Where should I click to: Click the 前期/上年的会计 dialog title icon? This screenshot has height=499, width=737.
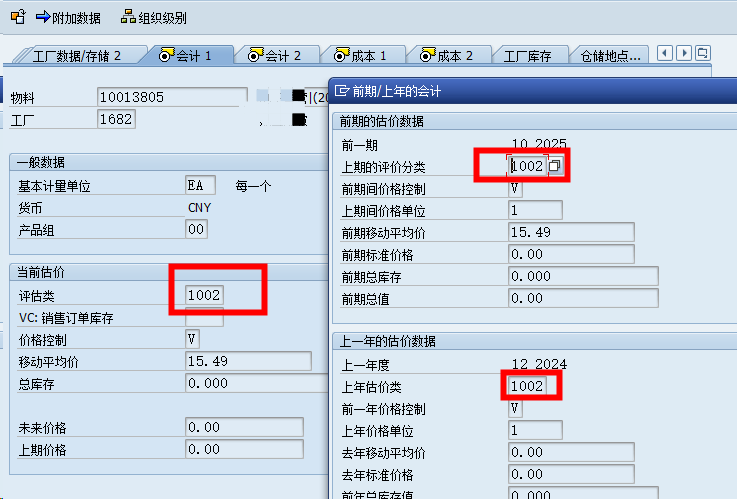342,91
